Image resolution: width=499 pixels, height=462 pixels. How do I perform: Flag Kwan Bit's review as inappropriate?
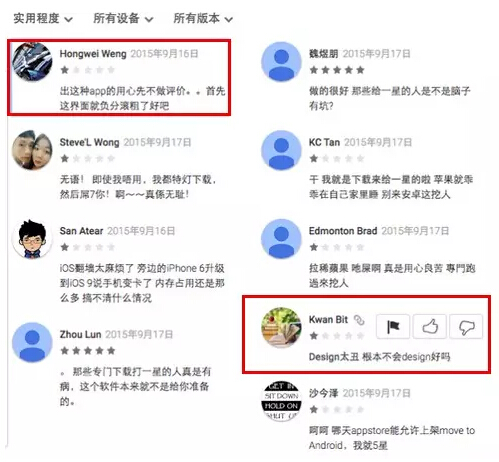[x=393, y=326]
